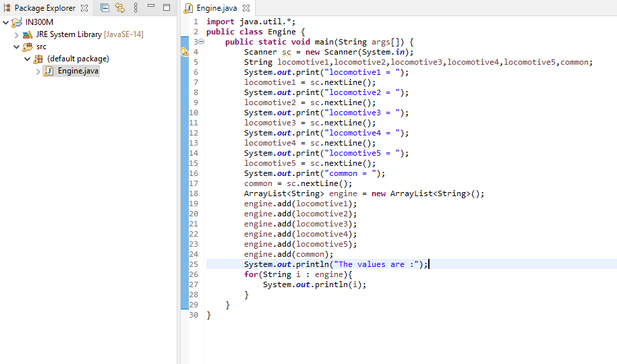Image resolution: width=617 pixels, height=364 pixels.
Task: Click the warning marker on line 4
Action: coord(184,52)
